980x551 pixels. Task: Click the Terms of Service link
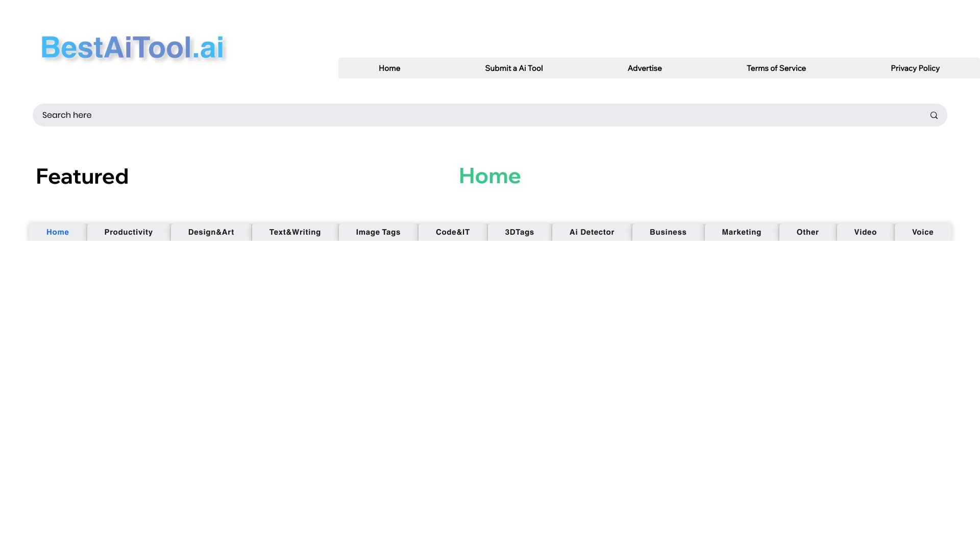(x=776, y=68)
